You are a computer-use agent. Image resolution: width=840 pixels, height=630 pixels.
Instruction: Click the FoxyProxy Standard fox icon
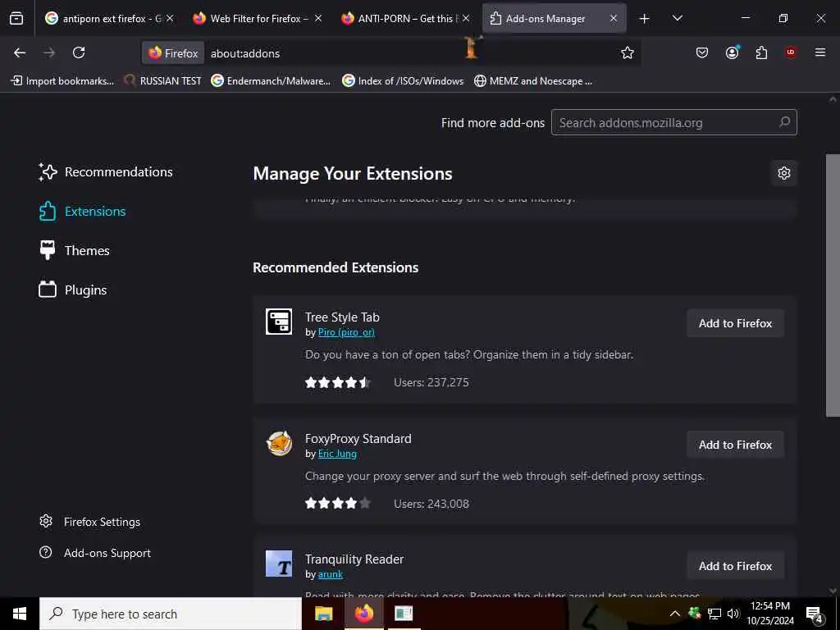(x=279, y=443)
